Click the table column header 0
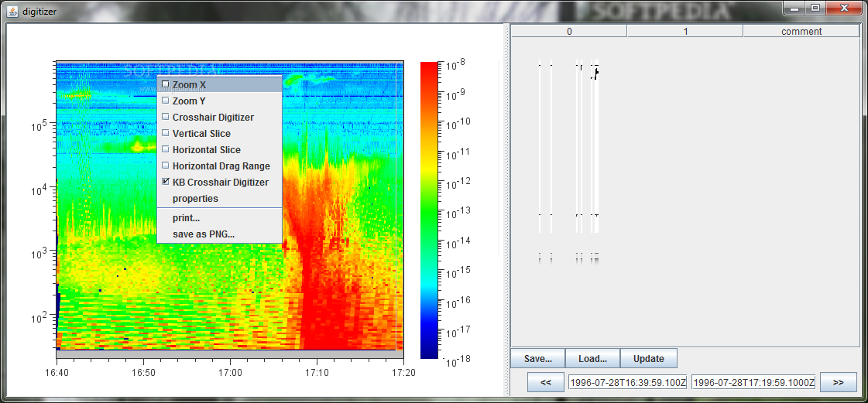The height and width of the screenshot is (403, 868). coord(569,32)
